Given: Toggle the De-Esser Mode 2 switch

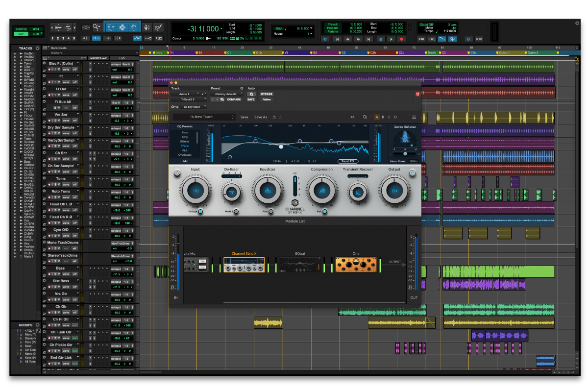Looking at the screenshot, I should coord(236,212).
